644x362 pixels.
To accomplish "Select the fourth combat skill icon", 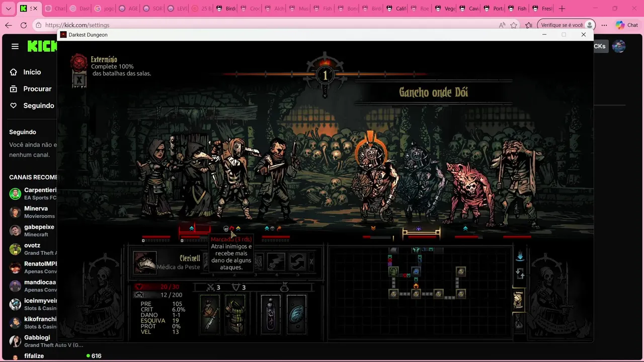I will pyautogui.click(x=276, y=262).
